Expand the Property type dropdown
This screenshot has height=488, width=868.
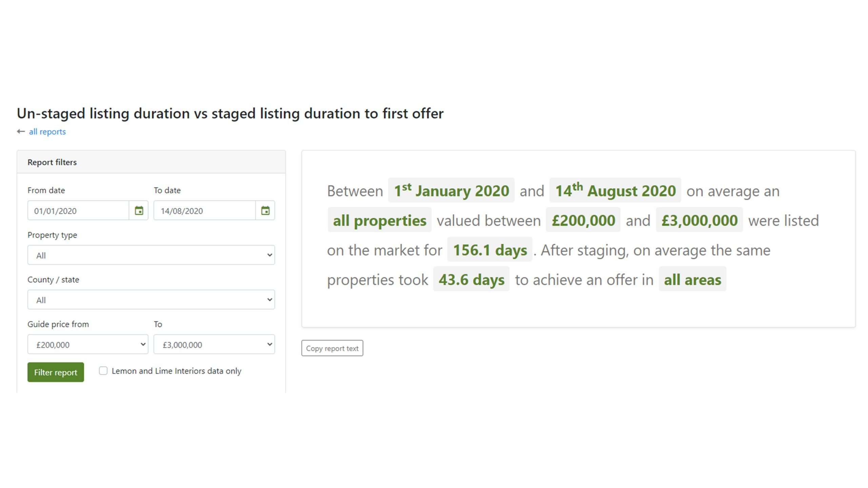click(151, 255)
